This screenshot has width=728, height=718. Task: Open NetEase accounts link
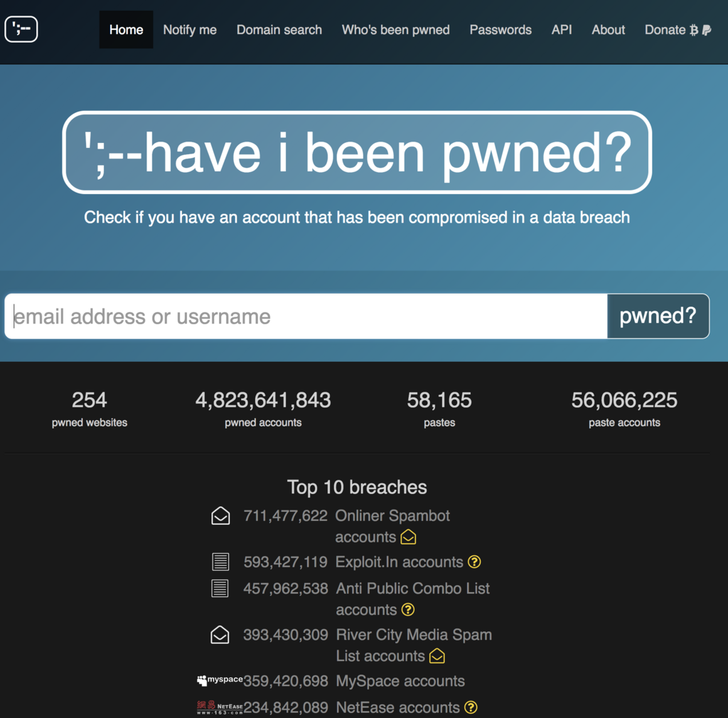[397, 707]
